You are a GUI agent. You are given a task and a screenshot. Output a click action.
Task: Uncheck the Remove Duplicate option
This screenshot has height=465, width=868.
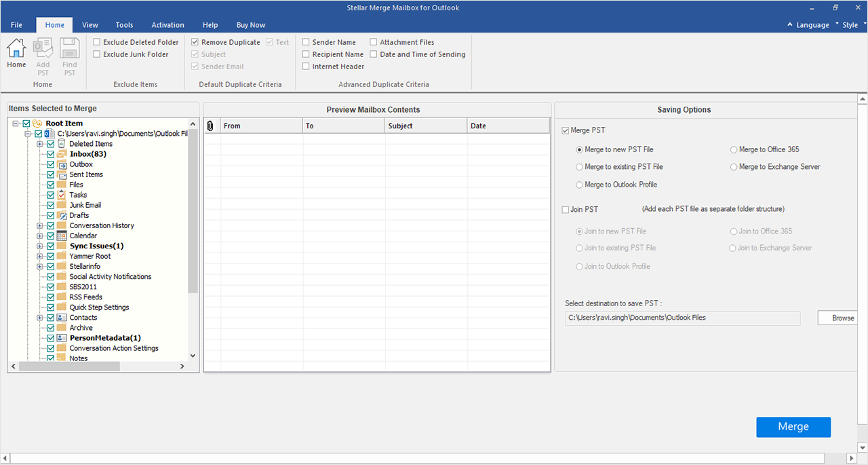pyautogui.click(x=195, y=42)
